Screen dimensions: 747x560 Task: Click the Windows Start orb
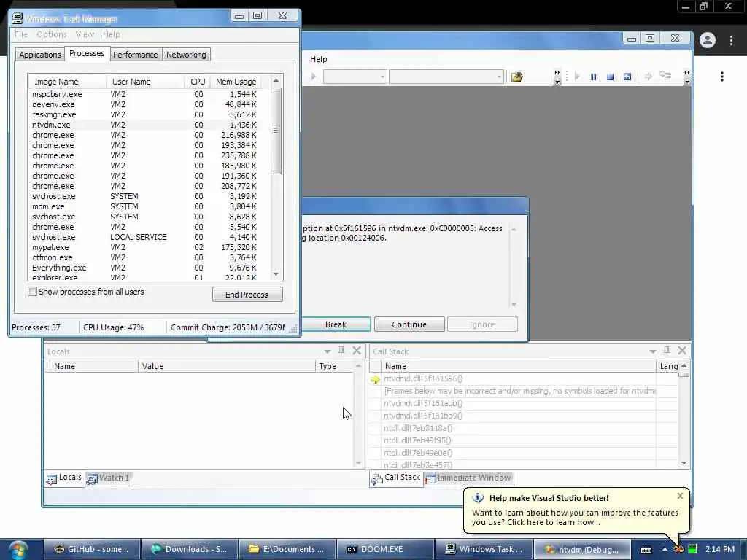(18, 550)
